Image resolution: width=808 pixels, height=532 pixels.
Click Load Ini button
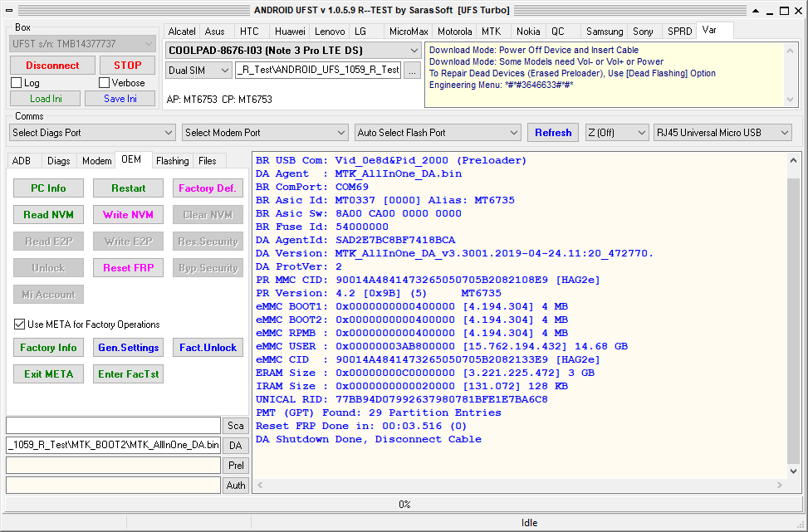[x=46, y=99]
